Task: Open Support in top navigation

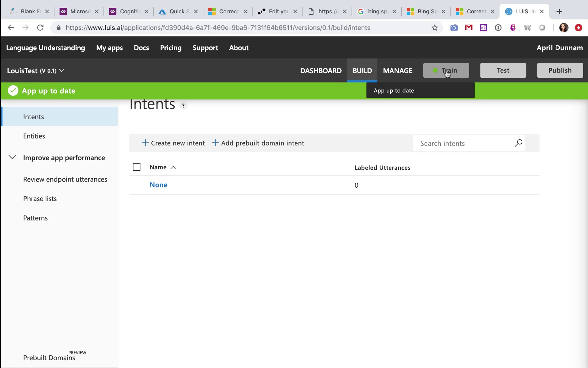Action: (205, 48)
